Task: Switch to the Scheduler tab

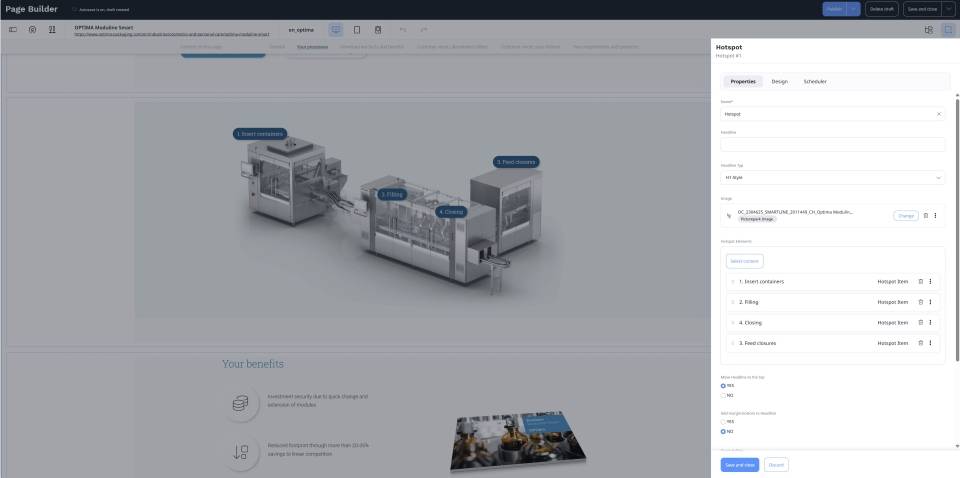Action: pyautogui.click(x=815, y=81)
